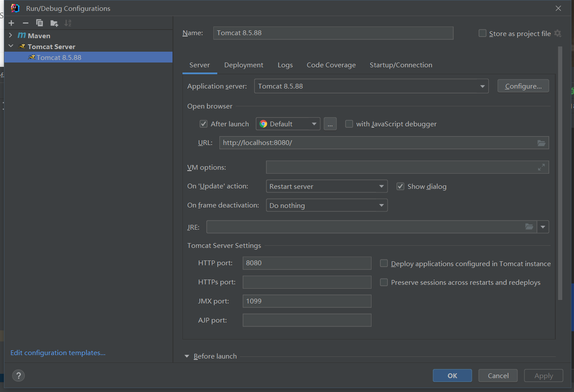Toggle Store as project file checkbox
Image resolution: width=574 pixels, height=392 pixels.
482,33
